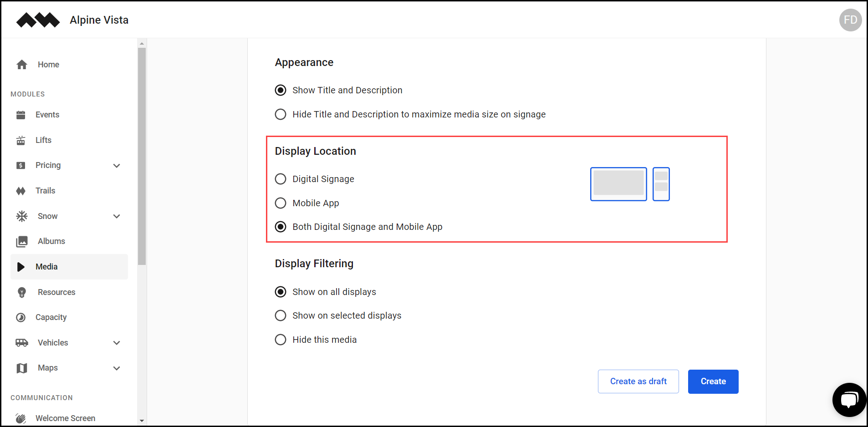Open the Albums module

pos(69,241)
